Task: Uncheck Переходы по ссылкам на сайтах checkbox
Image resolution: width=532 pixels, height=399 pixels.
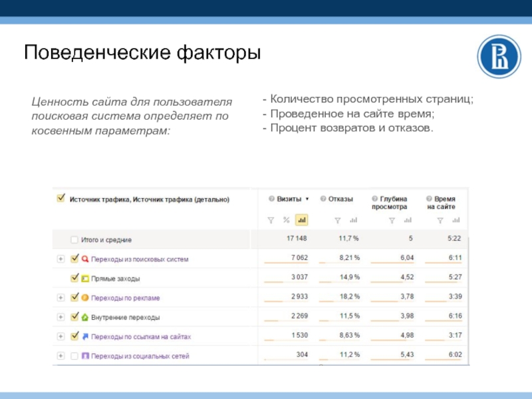Action: pos(74,336)
